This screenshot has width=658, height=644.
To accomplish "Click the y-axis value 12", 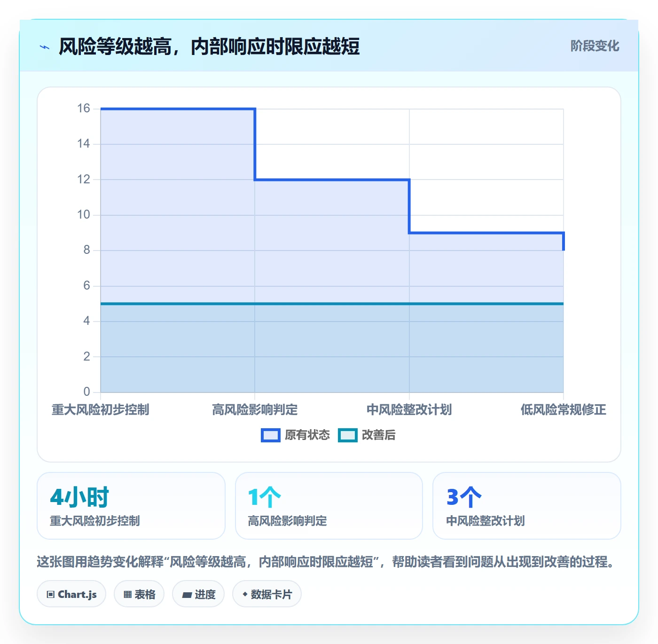I will pos(84,180).
